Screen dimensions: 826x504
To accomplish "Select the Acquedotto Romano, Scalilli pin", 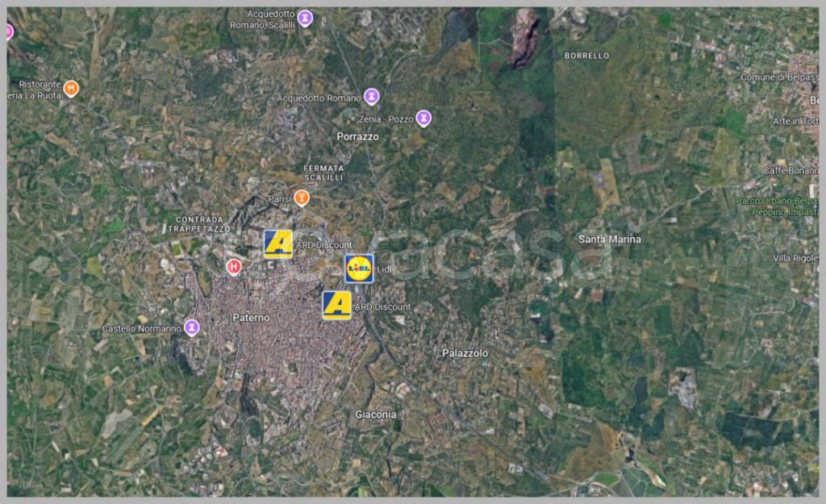I will click(x=305, y=18).
